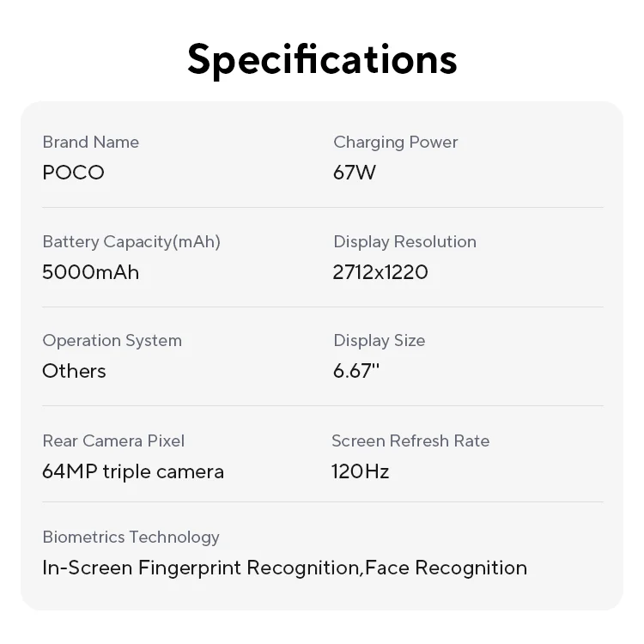Click the 2712x1220 resolution value
Screen dimensions: 644x644
[380, 272]
